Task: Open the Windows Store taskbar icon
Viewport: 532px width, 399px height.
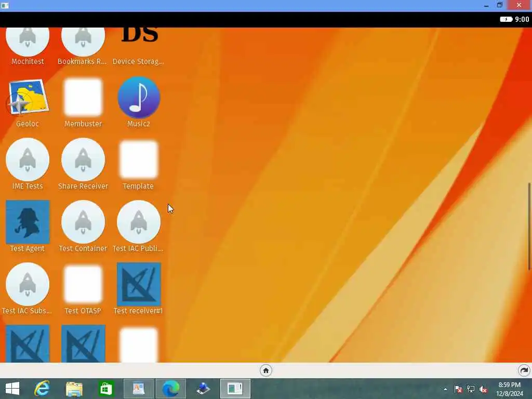Action: tap(106, 389)
